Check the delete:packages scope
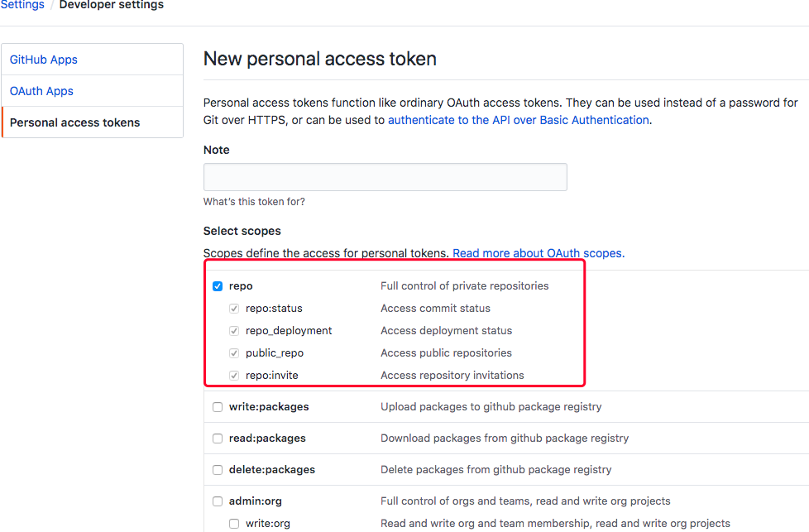The height and width of the screenshot is (532, 809). (218, 470)
